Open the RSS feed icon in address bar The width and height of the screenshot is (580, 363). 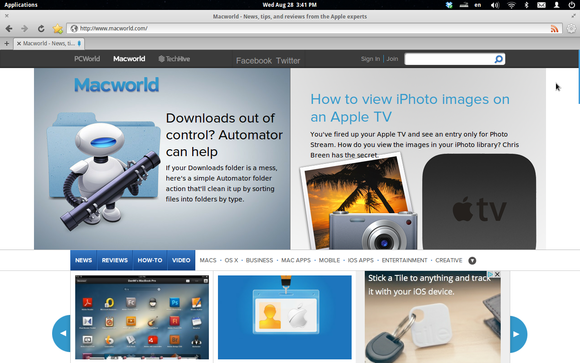pos(554,29)
